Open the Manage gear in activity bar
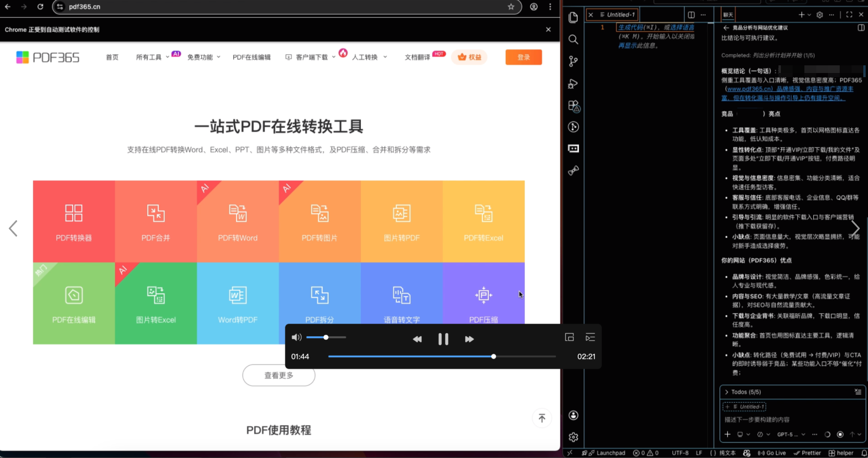868x458 pixels. pyautogui.click(x=573, y=437)
